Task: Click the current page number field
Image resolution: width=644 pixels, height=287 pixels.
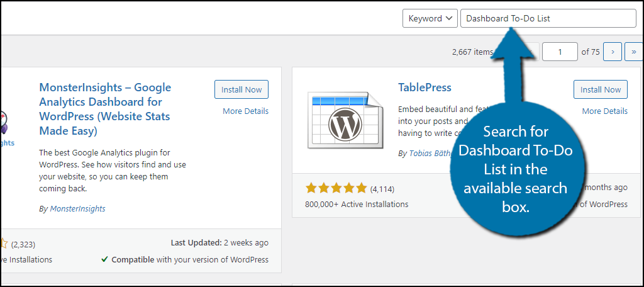Action: coord(560,52)
